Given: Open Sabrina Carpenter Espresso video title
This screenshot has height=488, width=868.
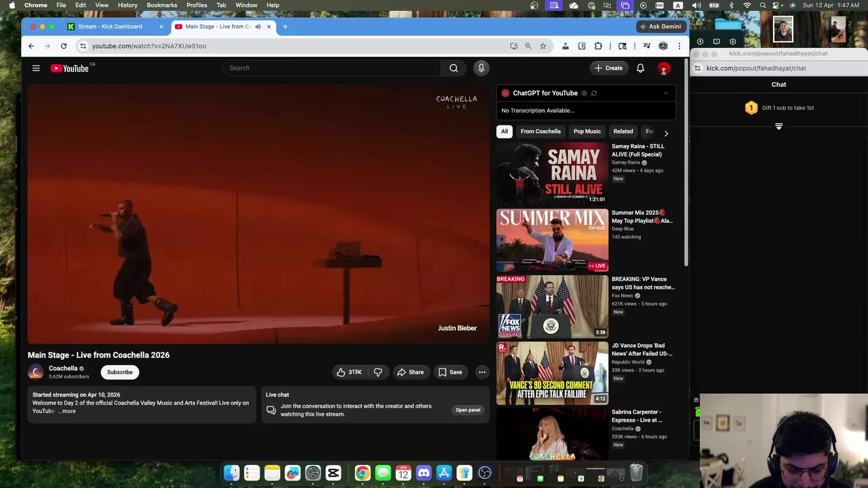Looking at the screenshot, I should pyautogui.click(x=637, y=416).
